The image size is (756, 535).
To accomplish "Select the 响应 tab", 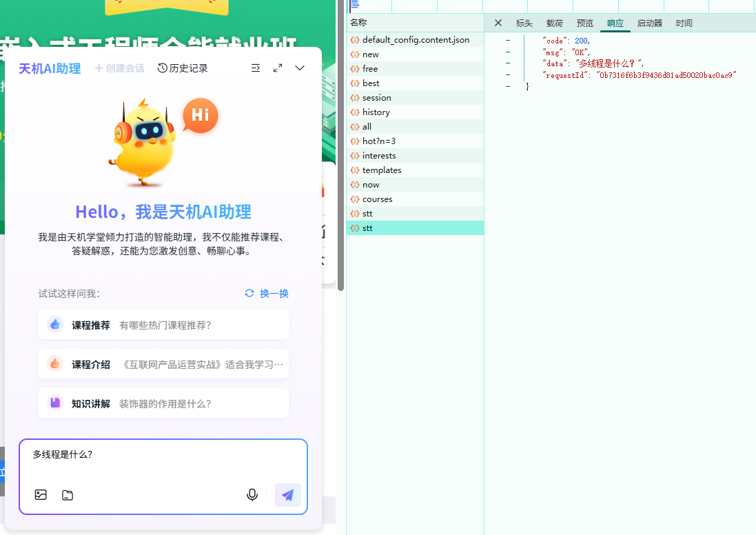I will pos(615,23).
